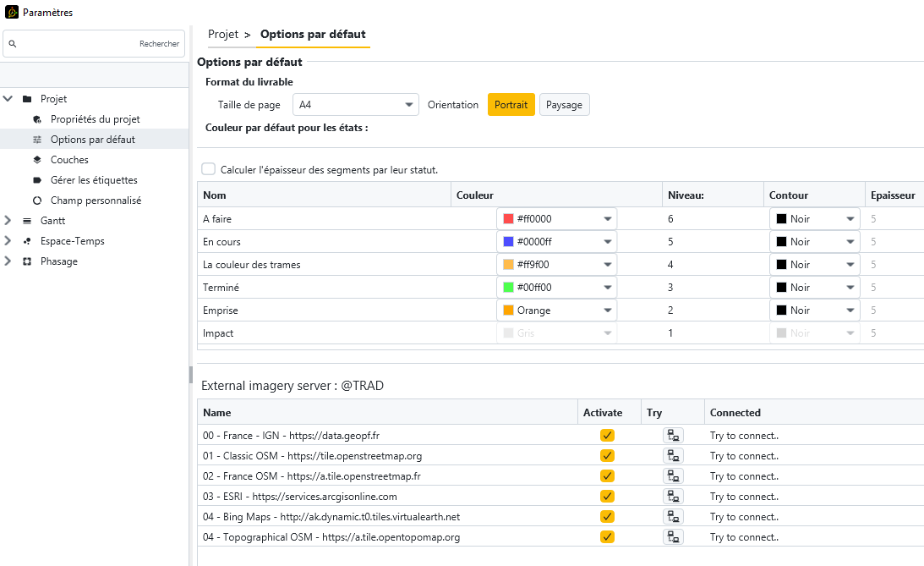This screenshot has width=924, height=566.
Task: Click the connection test icon for ESRI server
Action: pos(673,497)
